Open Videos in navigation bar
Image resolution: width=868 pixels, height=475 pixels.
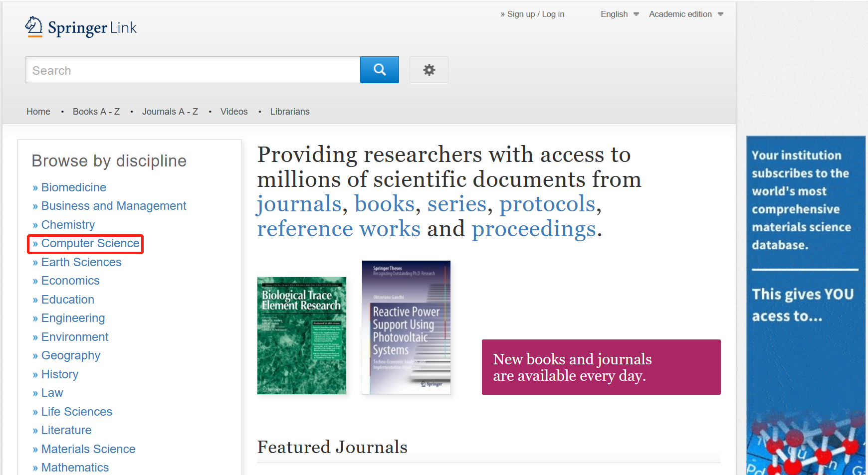pos(234,112)
